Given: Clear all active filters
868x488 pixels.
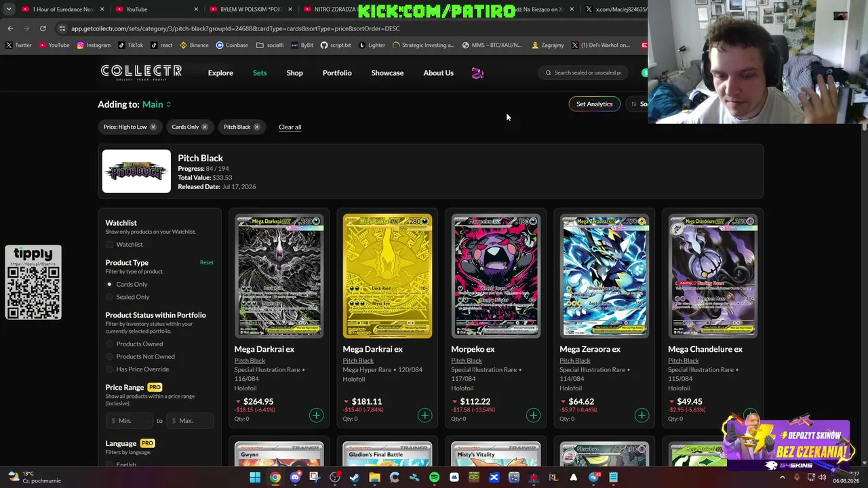Looking at the screenshot, I should 290,127.
